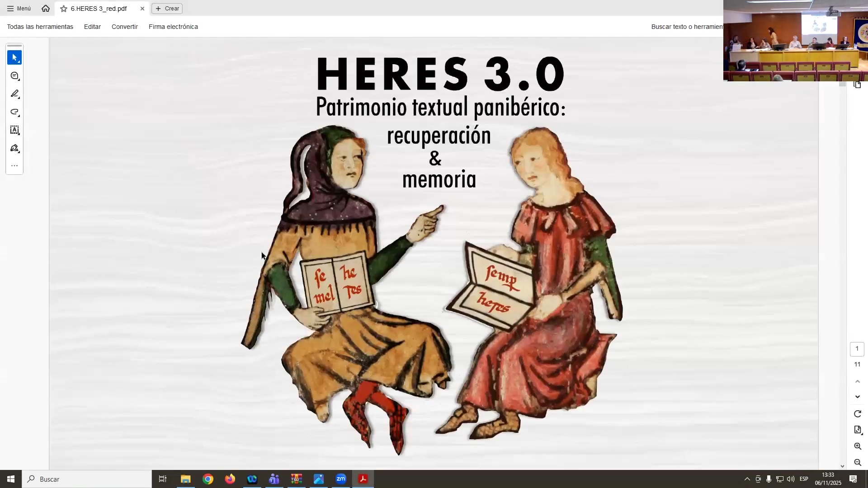This screenshot has width=868, height=488.
Task: Click the add comment tool icon
Action: (14, 76)
